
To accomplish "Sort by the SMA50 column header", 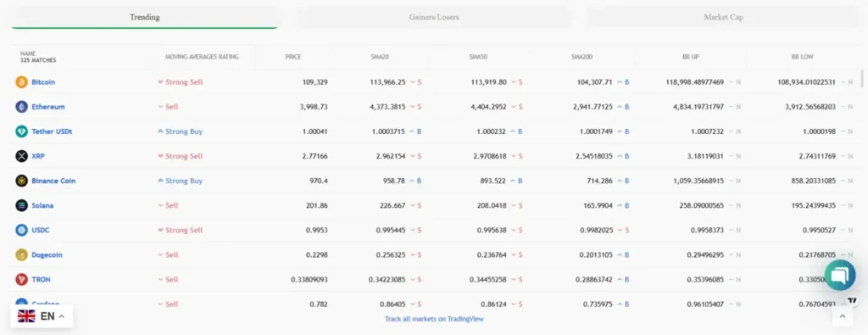I will [x=478, y=57].
